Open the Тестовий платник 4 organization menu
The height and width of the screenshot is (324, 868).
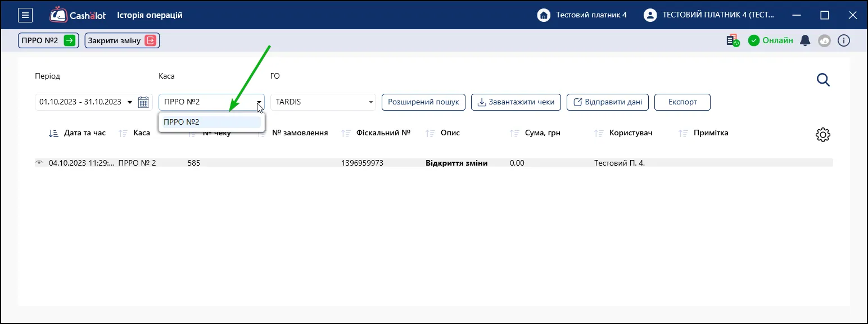coord(582,15)
